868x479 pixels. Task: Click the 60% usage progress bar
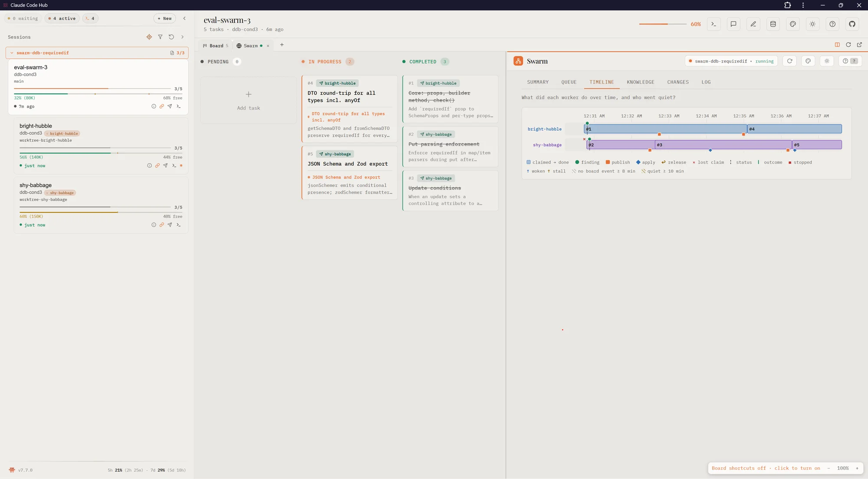(663, 24)
